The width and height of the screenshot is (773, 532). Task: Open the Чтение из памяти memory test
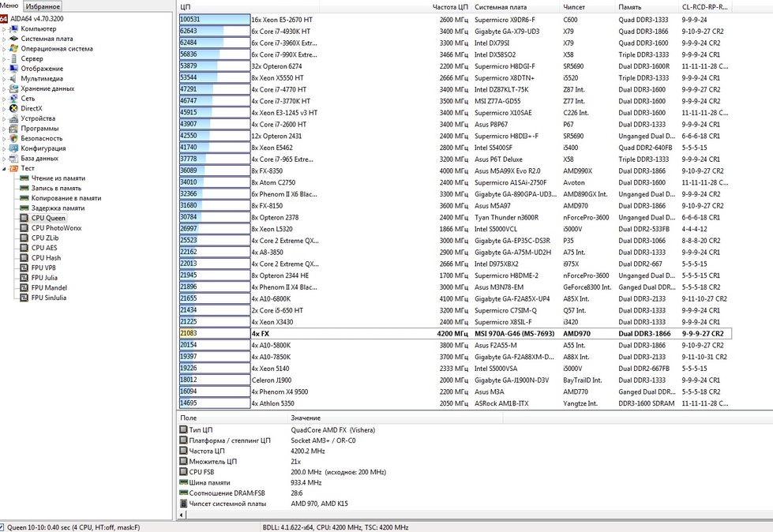click(58, 178)
